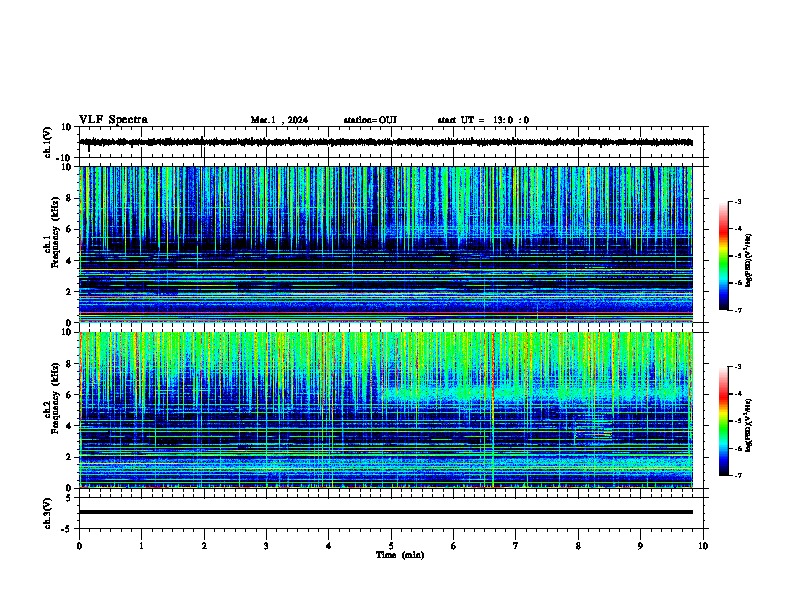Click the "10" minute tick on time axis
Screen dimensions: 792x612
pyautogui.click(x=703, y=546)
